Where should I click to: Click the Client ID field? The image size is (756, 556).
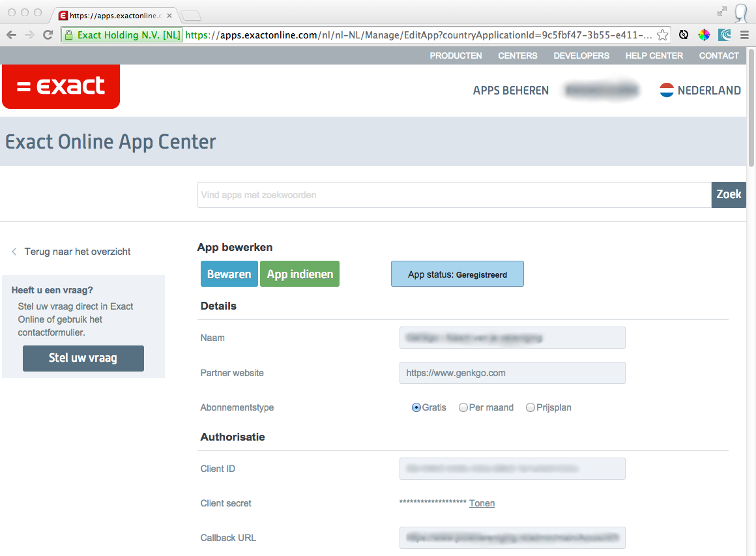pyautogui.click(x=512, y=469)
